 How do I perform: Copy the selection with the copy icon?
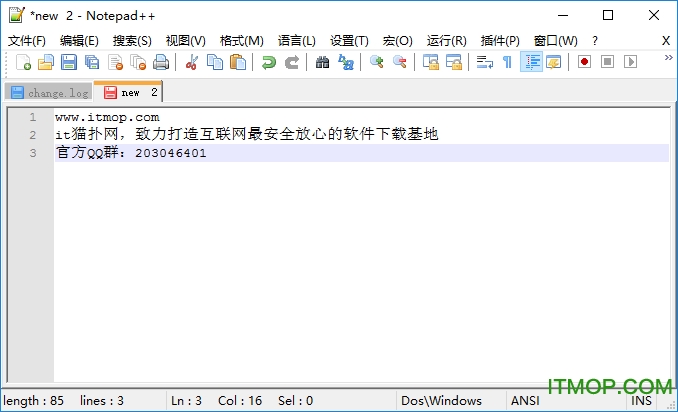point(215,62)
